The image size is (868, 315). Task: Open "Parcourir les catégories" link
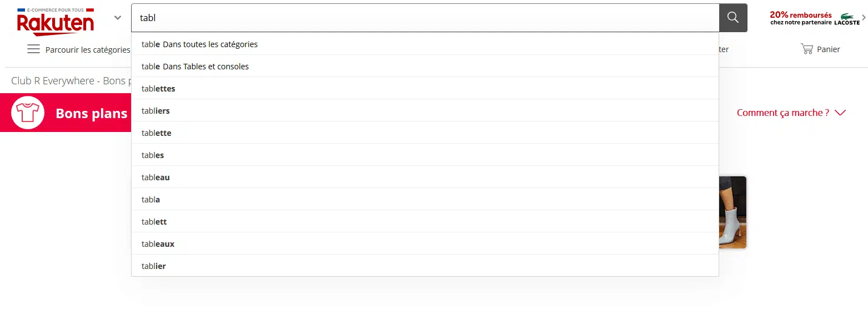88,50
